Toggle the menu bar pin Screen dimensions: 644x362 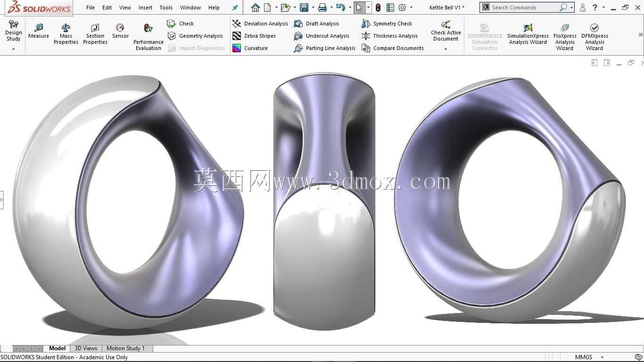[235, 8]
